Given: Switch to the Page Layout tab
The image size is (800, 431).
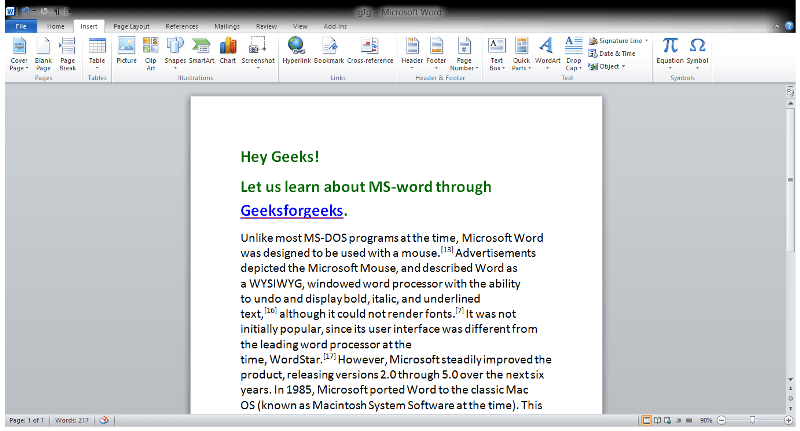Looking at the screenshot, I should [131, 27].
